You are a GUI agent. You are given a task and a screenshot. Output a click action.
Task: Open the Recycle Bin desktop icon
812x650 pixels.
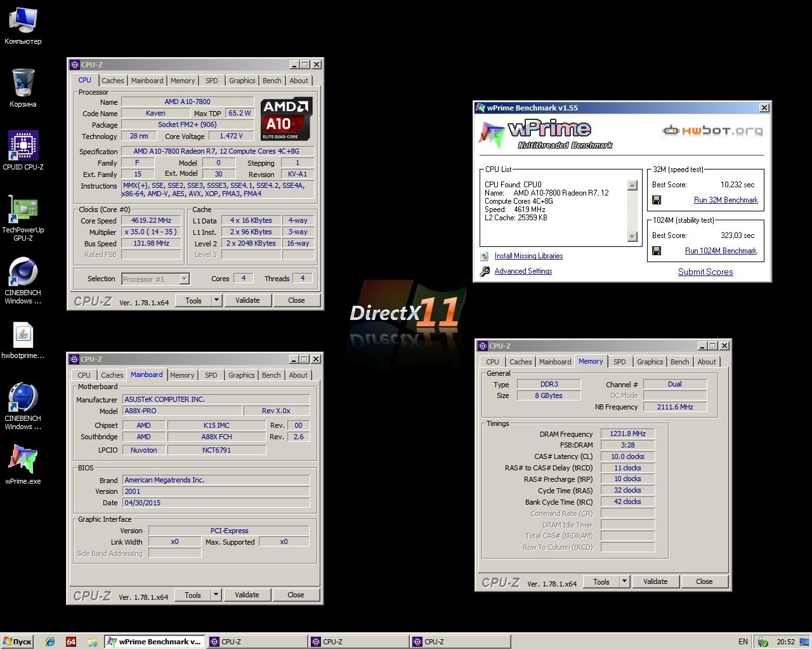click(x=23, y=88)
